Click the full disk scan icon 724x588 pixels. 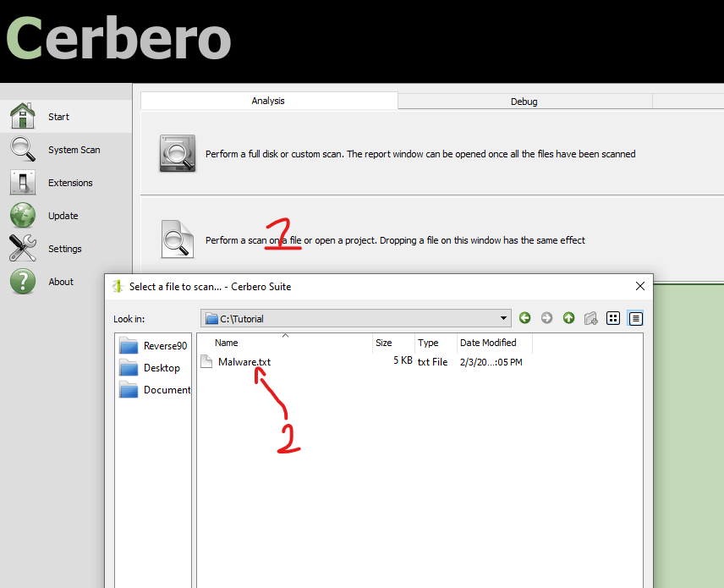pyautogui.click(x=178, y=154)
